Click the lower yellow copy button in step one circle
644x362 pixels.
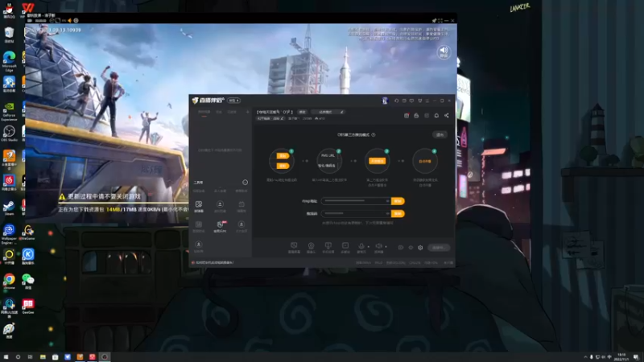283,166
